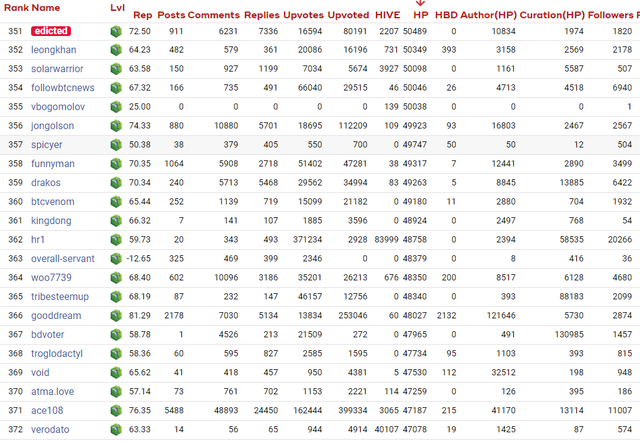Image resolution: width=640 pixels, height=442 pixels.
Task: Sort by Replies column header
Action: (x=262, y=15)
